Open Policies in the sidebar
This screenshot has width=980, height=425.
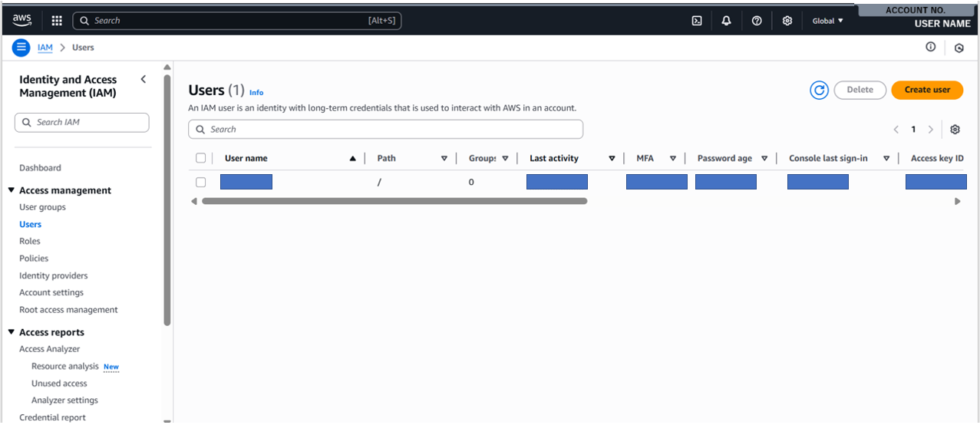34,259
